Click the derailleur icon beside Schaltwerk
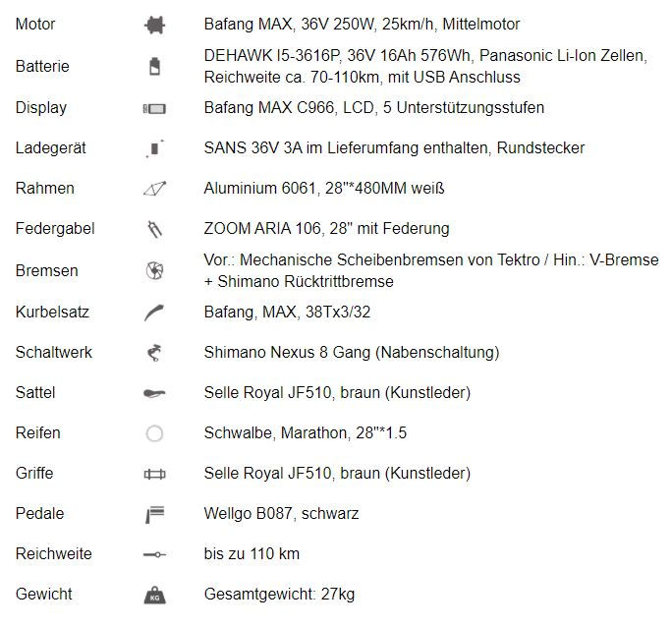Viewport: 672px width, 628px height. (154, 353)
